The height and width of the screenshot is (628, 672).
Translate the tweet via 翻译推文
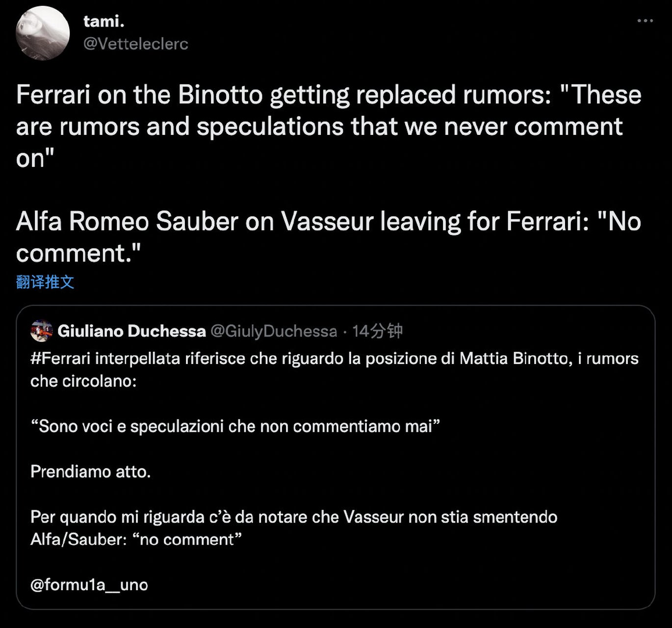tap(45, 282)
